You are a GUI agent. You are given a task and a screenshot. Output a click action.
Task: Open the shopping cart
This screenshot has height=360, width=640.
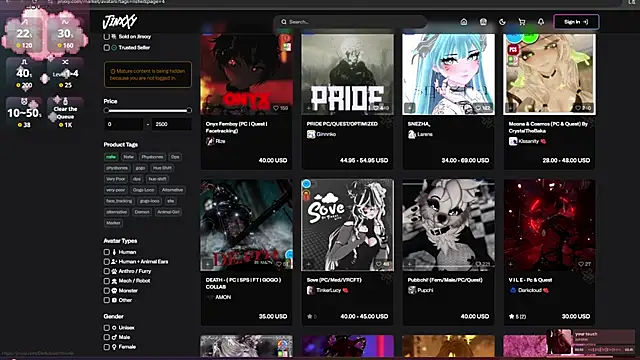coord(522,22)
